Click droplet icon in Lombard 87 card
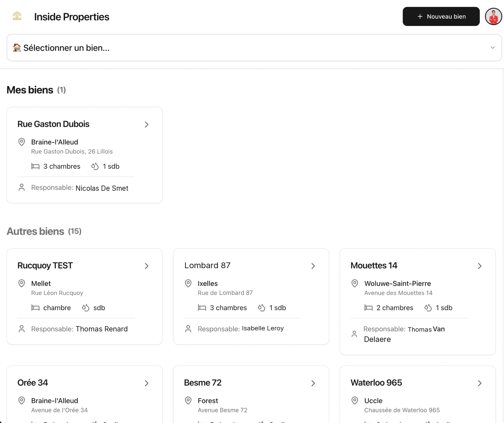Viewport: 504px width, 423px height. click(x=261, y=308)
